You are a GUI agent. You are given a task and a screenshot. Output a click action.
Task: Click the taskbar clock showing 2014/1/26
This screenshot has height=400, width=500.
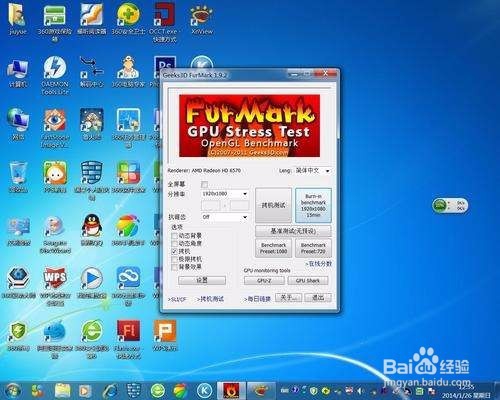466,391
